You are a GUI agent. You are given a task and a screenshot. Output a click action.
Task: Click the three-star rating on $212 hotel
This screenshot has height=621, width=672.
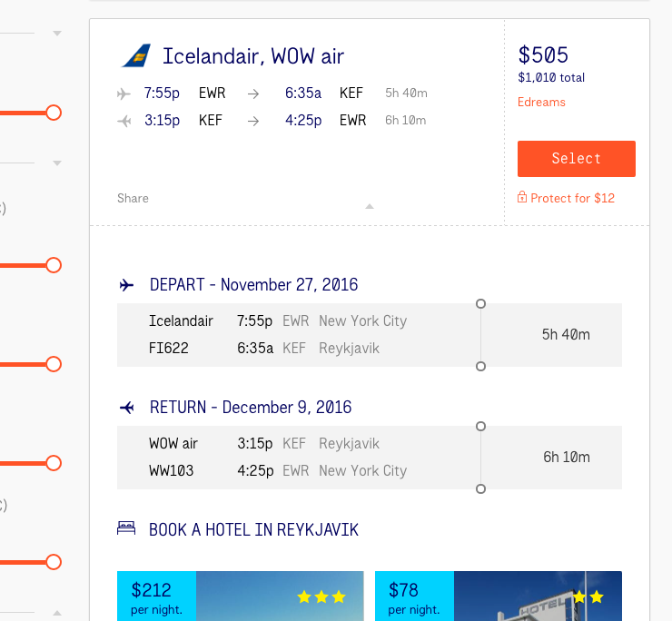coord(321,596)
